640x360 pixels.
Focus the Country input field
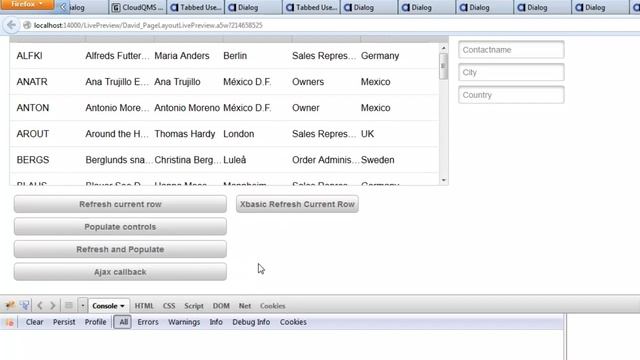[x=511, y=95]
